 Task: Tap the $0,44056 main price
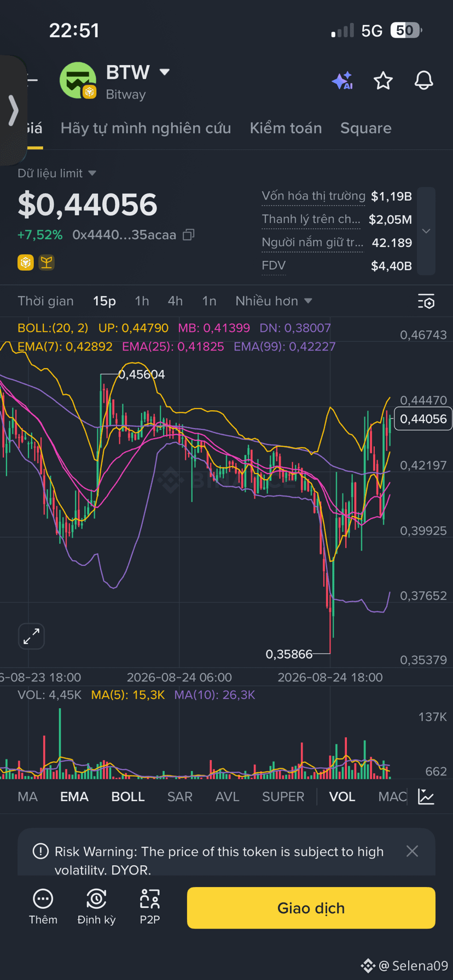click(x=88, y=205)
